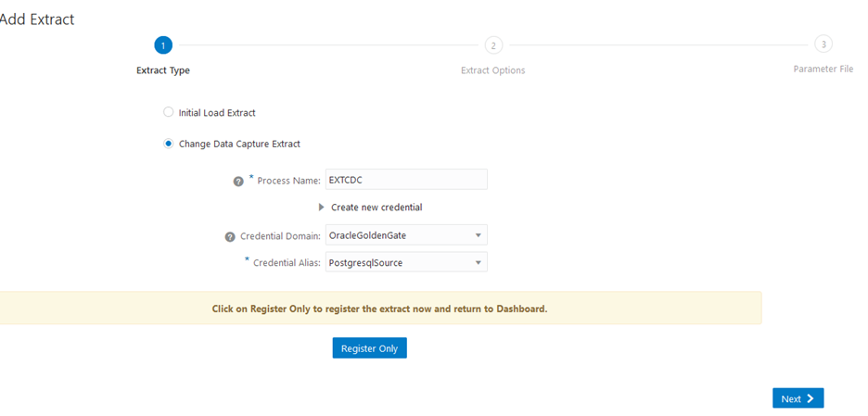Click the Next button
Image resolution: width=868 pixels, height=416 pixels.
pos(798,398)
